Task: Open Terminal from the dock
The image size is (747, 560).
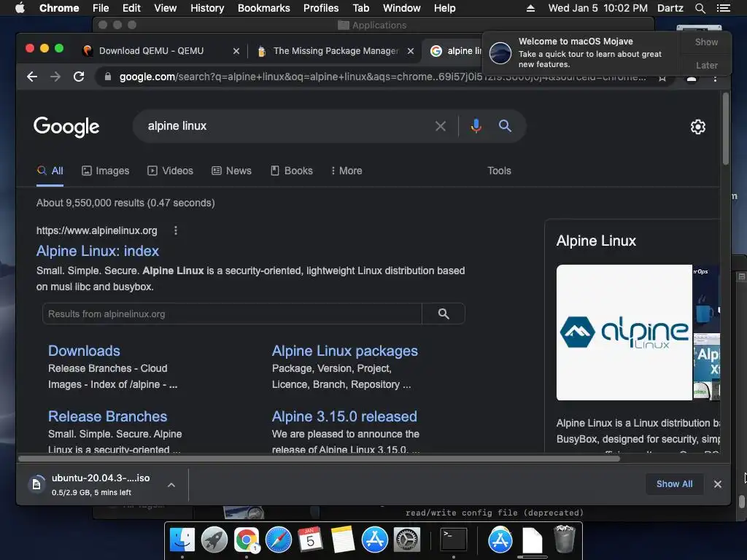Action: click(x=452, y=540)
